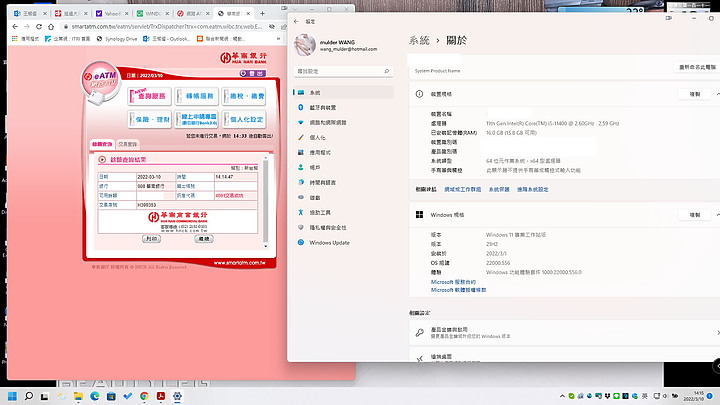
Task: Select the 交易查詢 transaction inquiry tab
Action: [x=127, y=144]
